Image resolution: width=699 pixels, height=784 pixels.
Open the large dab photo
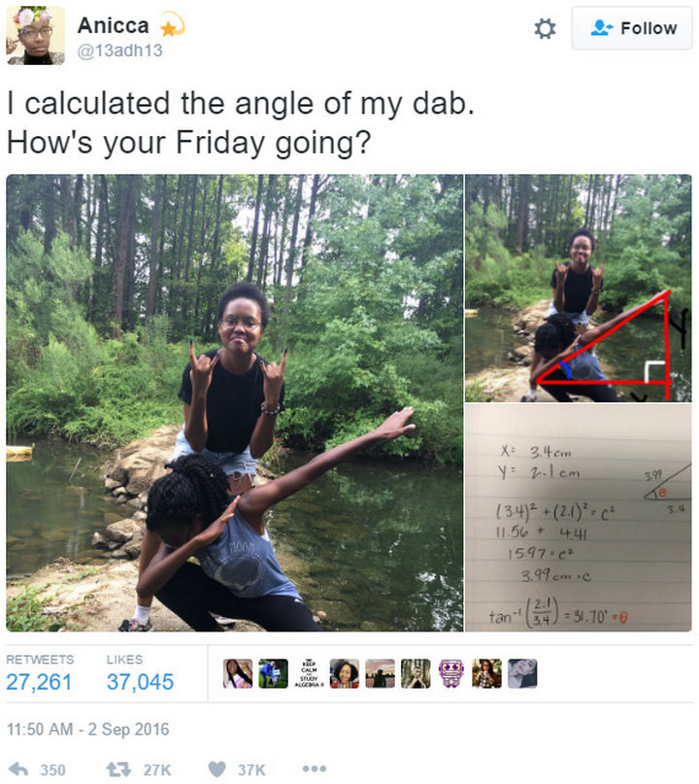pyautogui.click(x=235, y=403)
